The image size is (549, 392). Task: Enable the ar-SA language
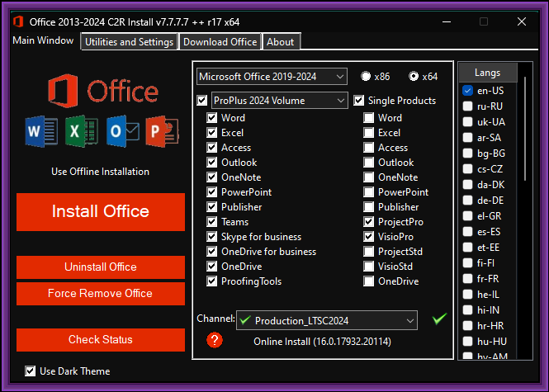468,138
